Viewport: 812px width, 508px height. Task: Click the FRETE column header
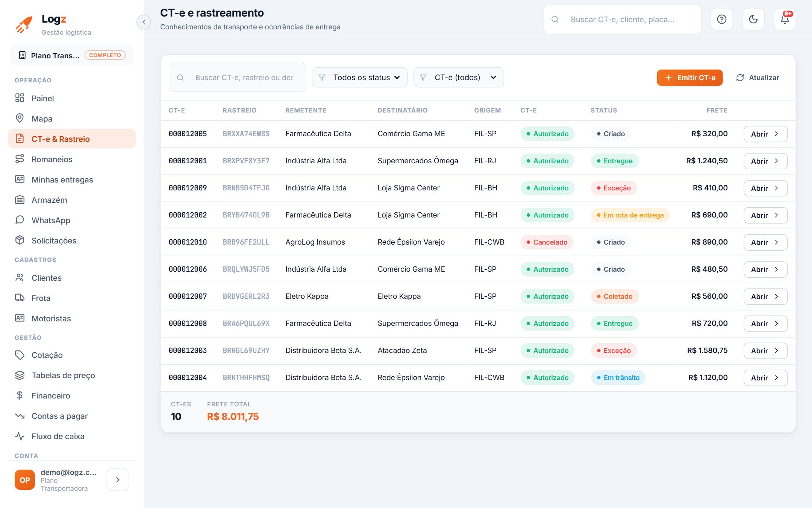[717, 110]
